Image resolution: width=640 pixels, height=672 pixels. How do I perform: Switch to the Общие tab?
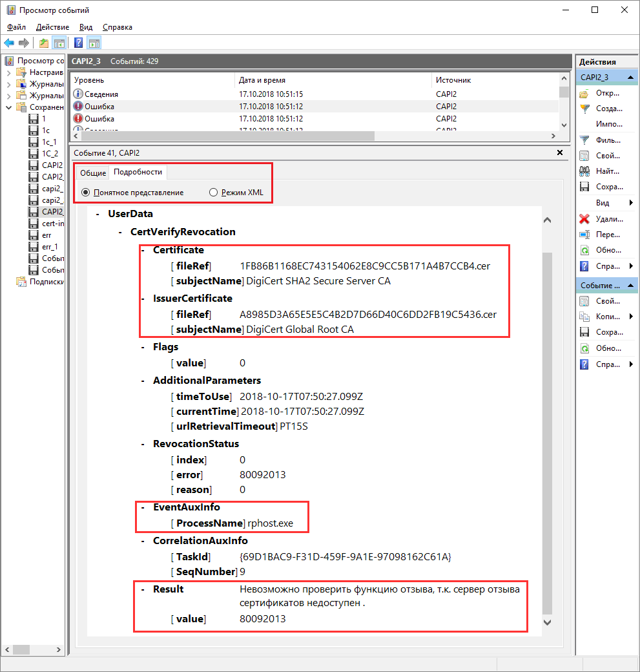[93, 173]
